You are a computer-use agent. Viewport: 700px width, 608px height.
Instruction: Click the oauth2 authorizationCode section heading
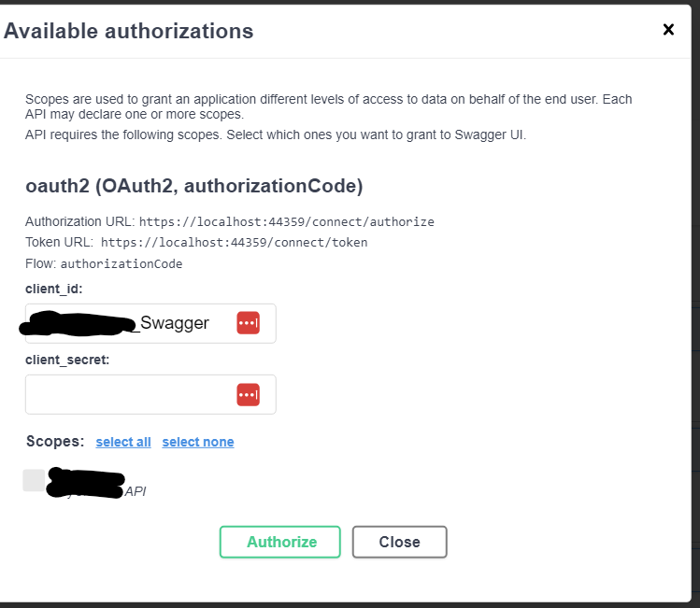[194, 186]
